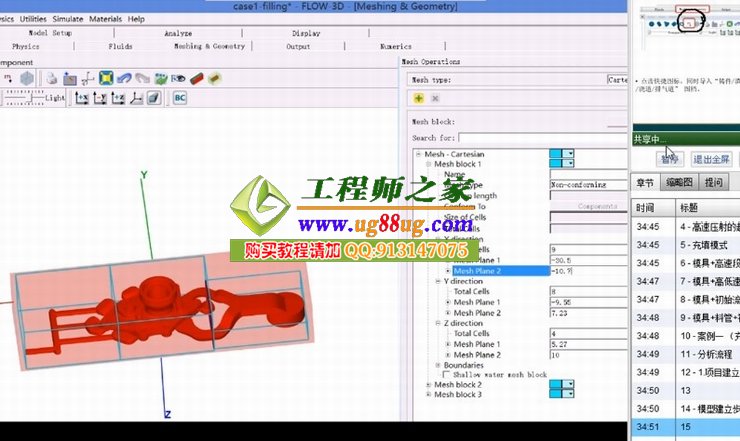
Task: Expand Mesh Plane 1 under Y direction
Action: (x=448, y=302)
